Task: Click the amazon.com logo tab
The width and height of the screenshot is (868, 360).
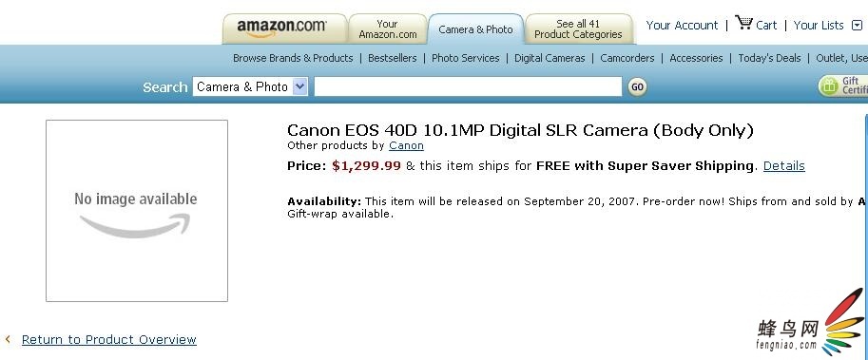Action: click(284, 28)
